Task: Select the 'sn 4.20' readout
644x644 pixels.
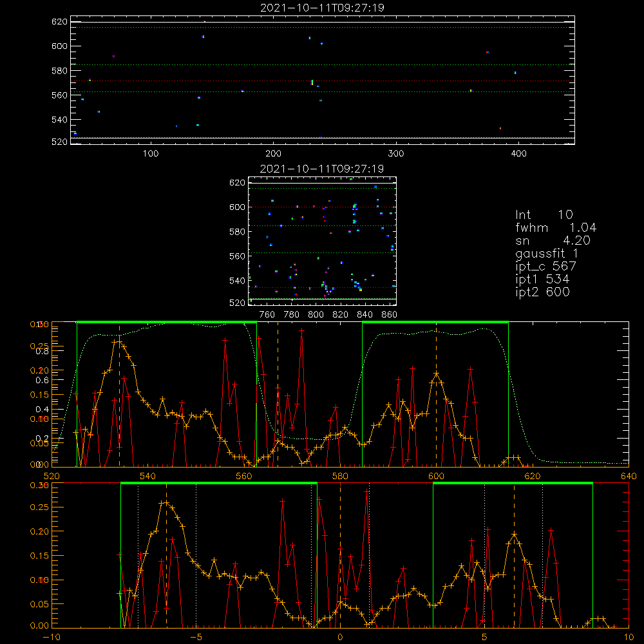Action: tap(553, 240)
